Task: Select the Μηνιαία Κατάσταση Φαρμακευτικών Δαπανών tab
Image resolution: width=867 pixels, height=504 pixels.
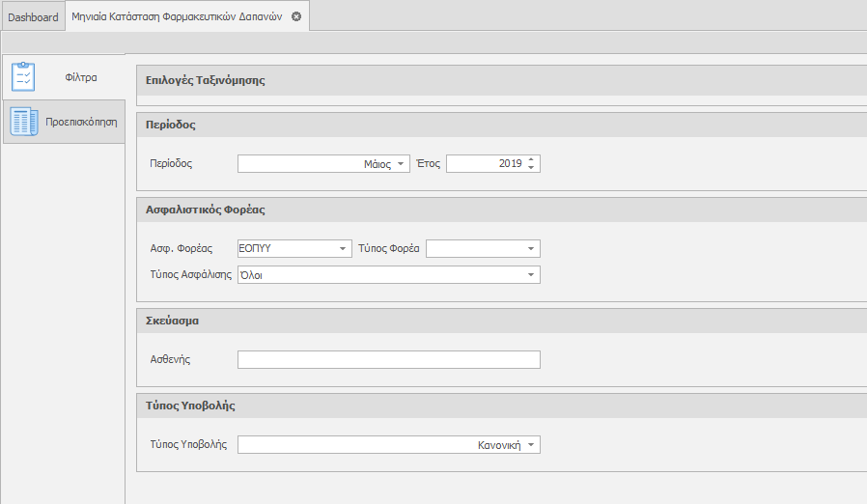Action: 177,17
